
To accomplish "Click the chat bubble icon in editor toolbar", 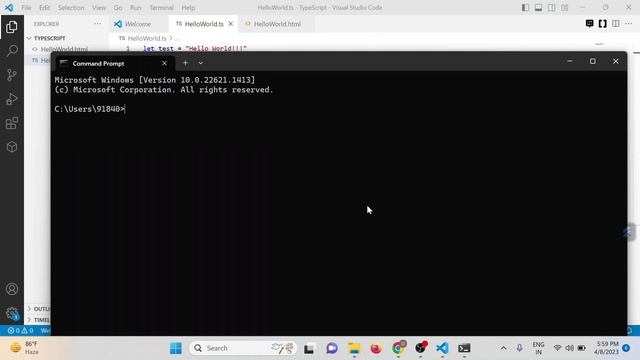I will (x=589, y=24).
